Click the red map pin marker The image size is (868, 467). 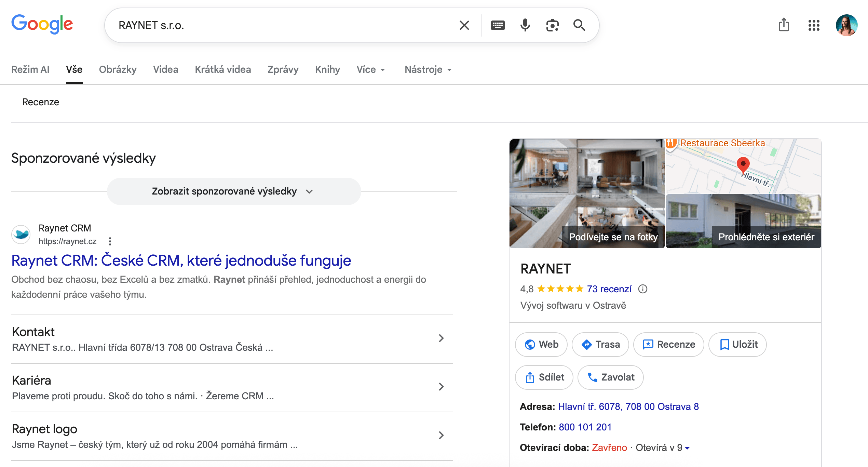743,165
